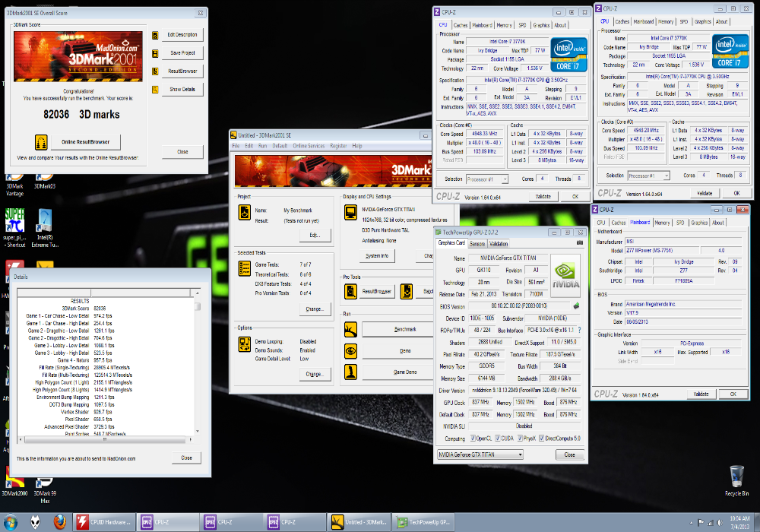Click the Demo eye icon
The image size is (760, 532).
[x=350, y=351]
